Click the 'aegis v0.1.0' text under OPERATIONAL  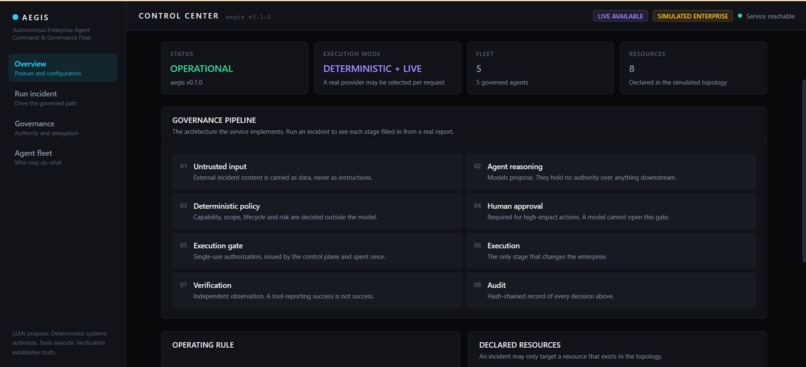coord(186,82)
